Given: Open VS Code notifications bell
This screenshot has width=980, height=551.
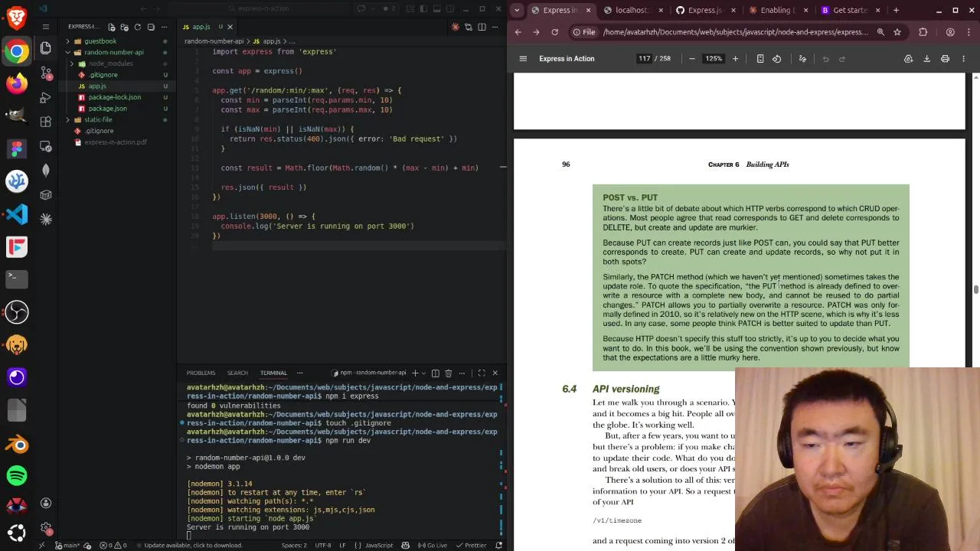Looking at the screenshot, I should (499, 545).
